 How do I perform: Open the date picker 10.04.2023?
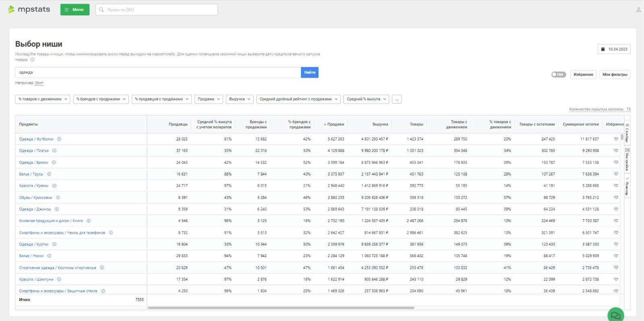pyautogui.click(x=614, y=49)
